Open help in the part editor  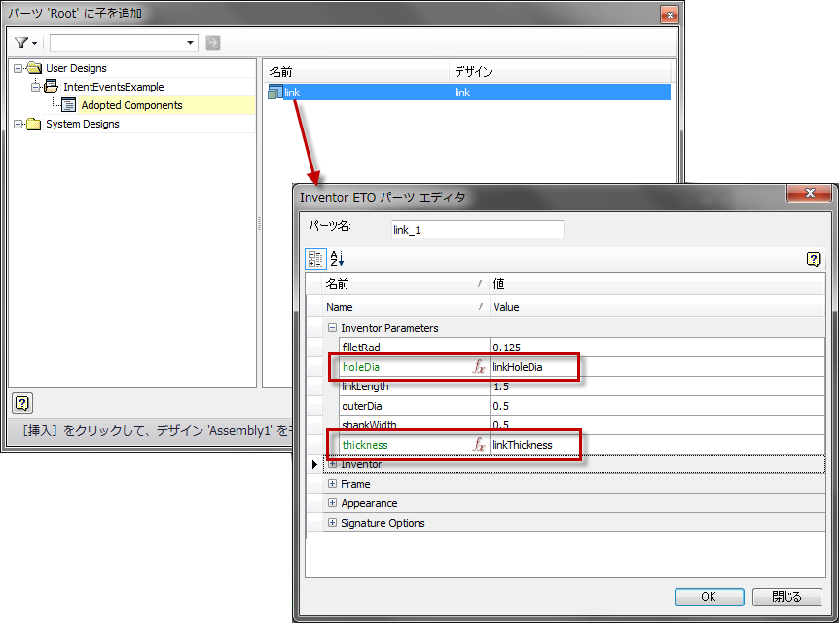click(813, 259)
